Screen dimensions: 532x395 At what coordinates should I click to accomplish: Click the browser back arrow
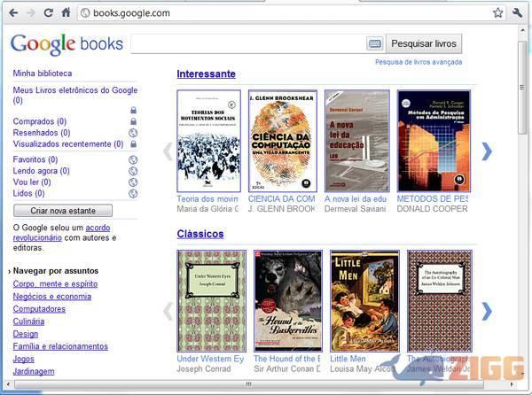click(x=12, y=12)
